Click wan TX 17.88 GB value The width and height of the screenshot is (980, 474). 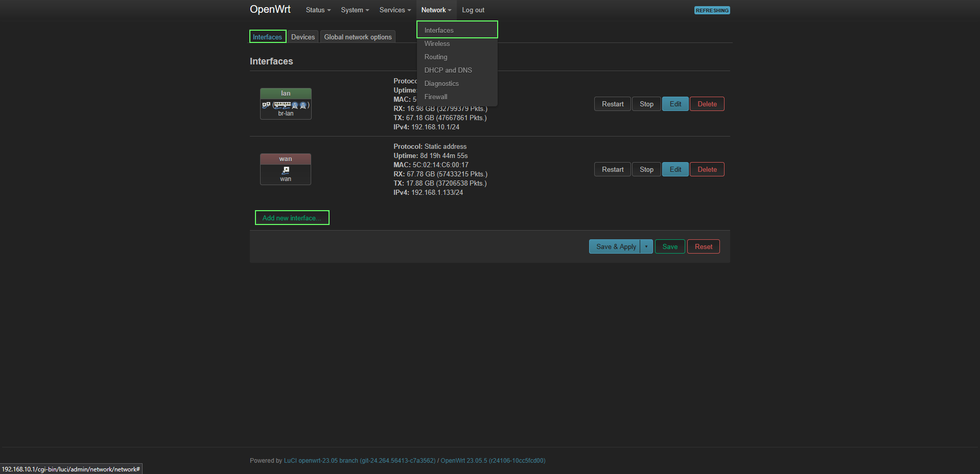click(440, 183)
